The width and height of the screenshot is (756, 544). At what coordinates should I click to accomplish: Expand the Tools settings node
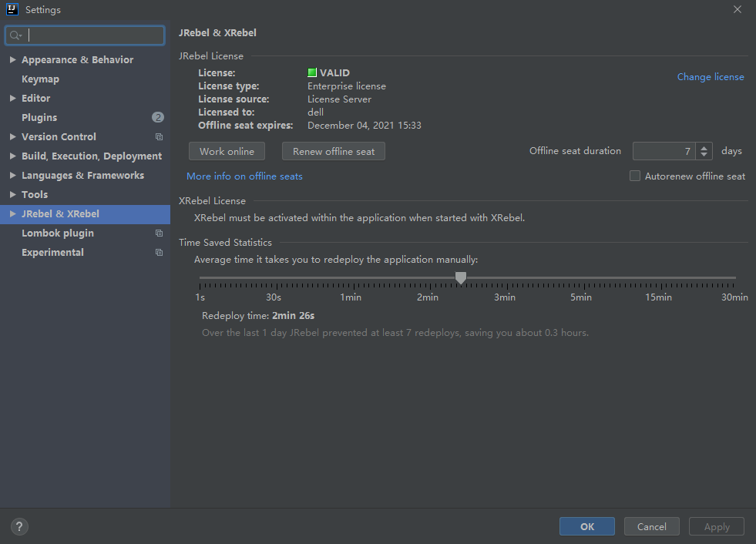click(x=13, y=194)
